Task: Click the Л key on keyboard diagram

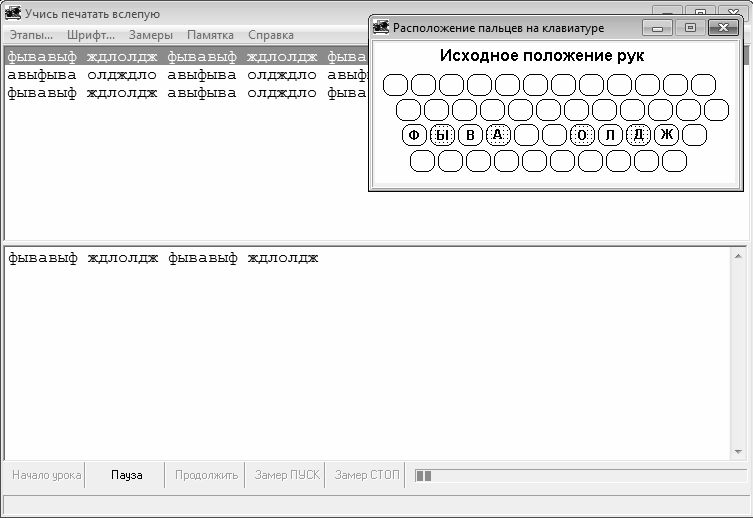Action: (x=610, y=135)
